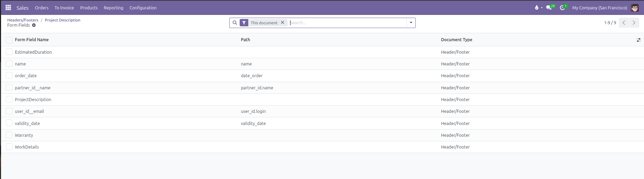Viewport: 644px width, 179px height.
Task: Check the Warranty row checkbox
Action: [9, 135]
